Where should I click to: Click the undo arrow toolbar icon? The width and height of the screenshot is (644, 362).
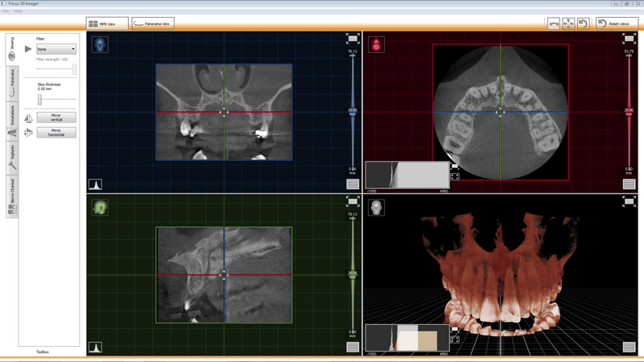click(583, 23)
